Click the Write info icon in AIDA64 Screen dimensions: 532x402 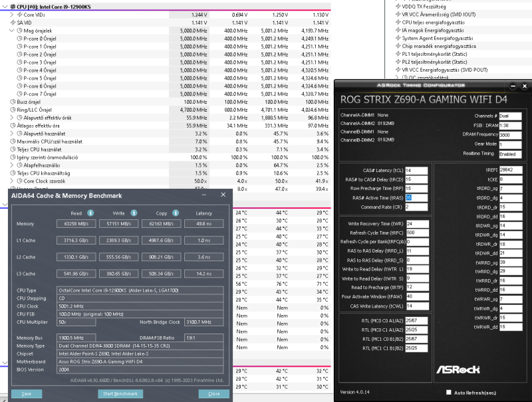click(134, 213)
